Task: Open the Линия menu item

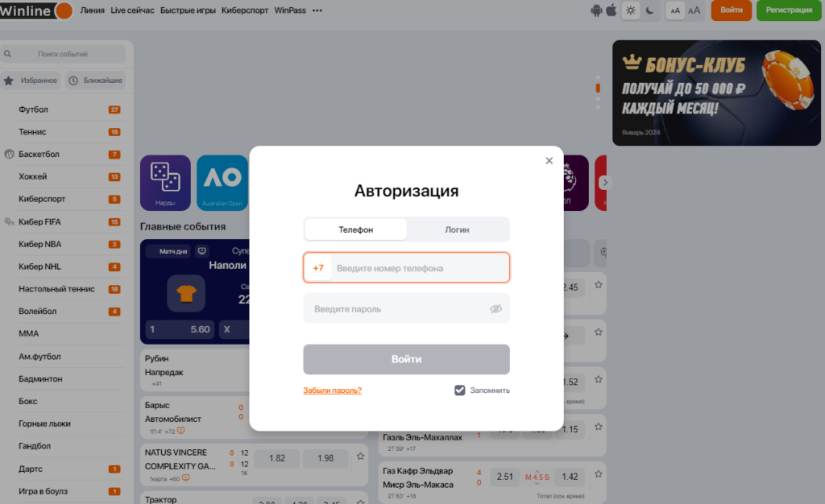Action: [92, 10]
